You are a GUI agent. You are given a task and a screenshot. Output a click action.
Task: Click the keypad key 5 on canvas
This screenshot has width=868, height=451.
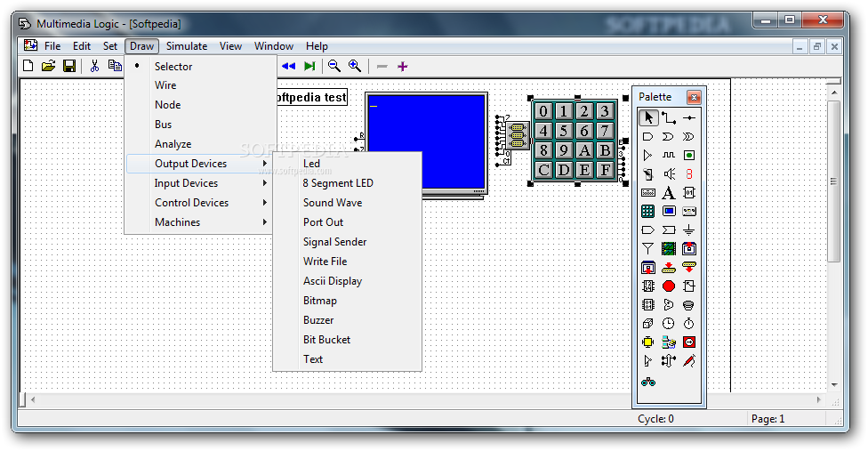[x=564, y=131]
